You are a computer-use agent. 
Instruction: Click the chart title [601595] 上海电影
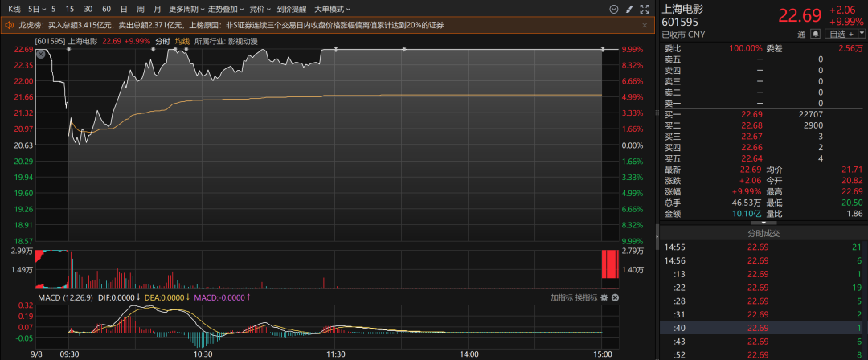pyautogui.click(x=66, y=41)
